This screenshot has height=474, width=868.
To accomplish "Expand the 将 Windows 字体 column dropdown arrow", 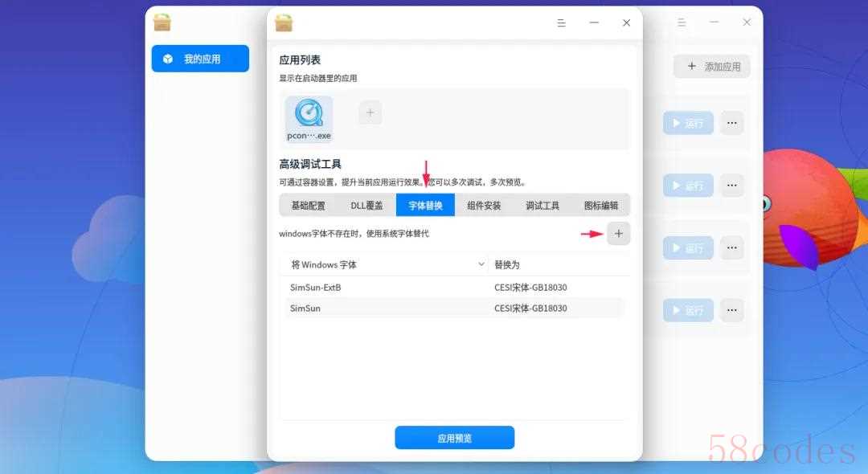I will 481,264.
